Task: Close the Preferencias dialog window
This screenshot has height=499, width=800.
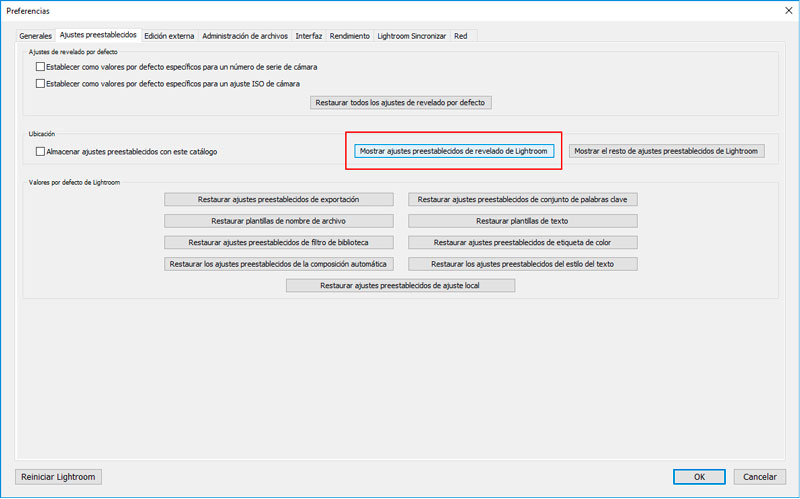Action: (788, 11)
